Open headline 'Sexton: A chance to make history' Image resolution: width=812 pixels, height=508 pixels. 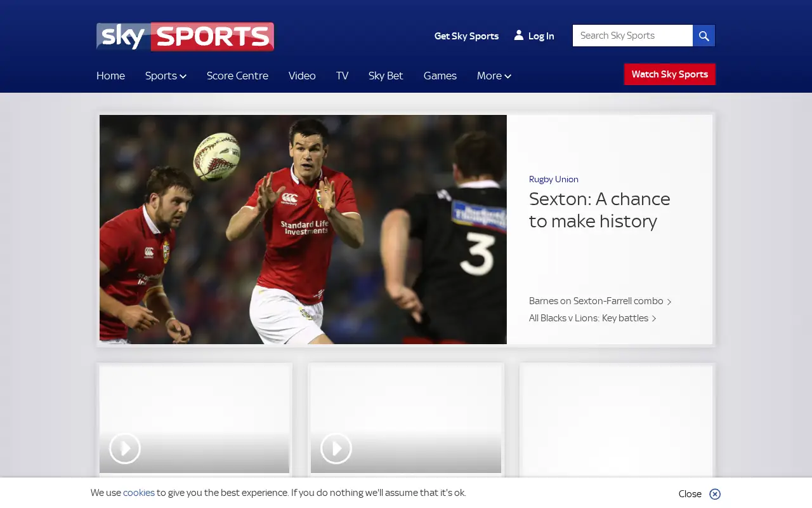[599, 210]
